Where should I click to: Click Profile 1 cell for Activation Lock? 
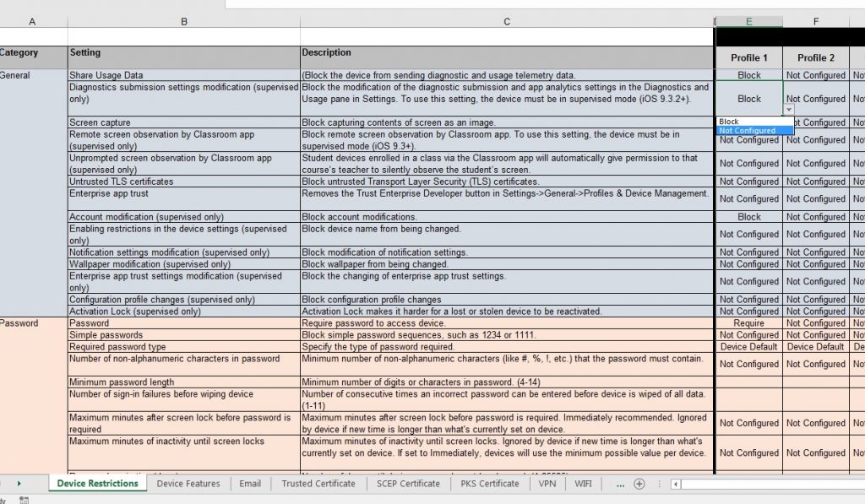(x=748, y=312)
